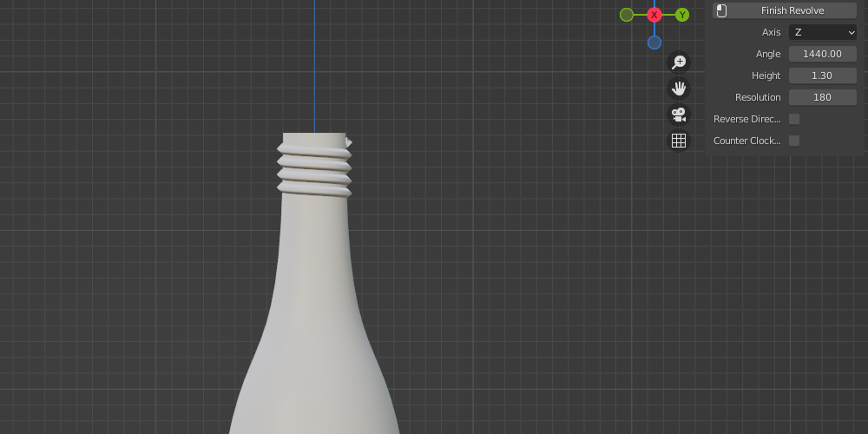Click the Height field showing 1.30
The height and width of the screenshot is (434, 868).
click(822, 76)
